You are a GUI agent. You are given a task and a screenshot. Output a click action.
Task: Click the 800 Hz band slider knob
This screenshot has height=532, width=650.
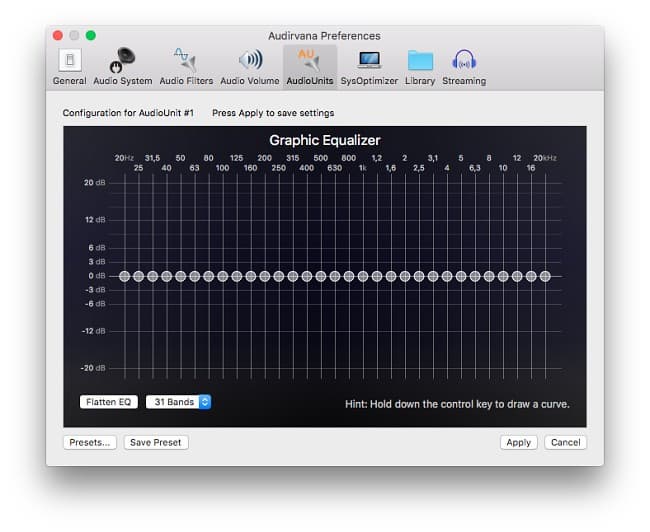click(349, 276)
